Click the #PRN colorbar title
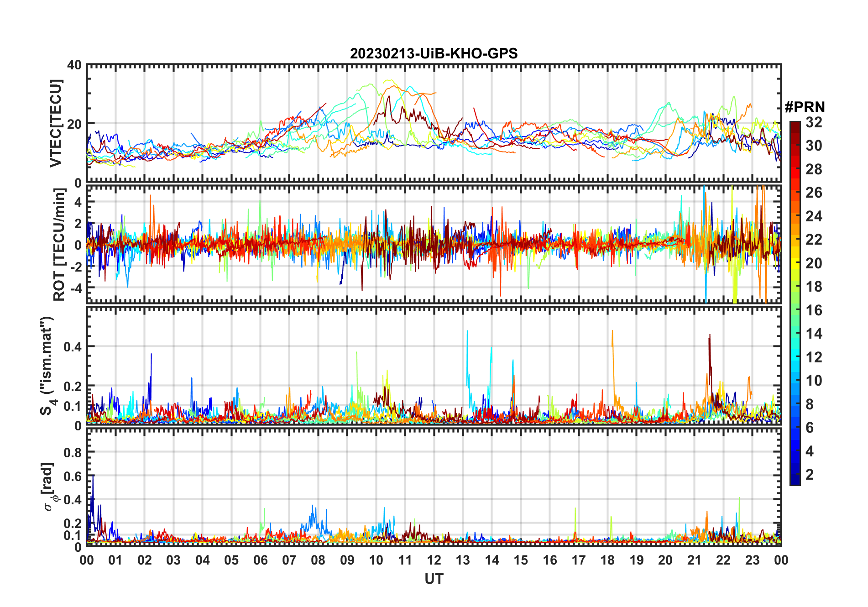 pyautogui.click(x=805, y=107)
